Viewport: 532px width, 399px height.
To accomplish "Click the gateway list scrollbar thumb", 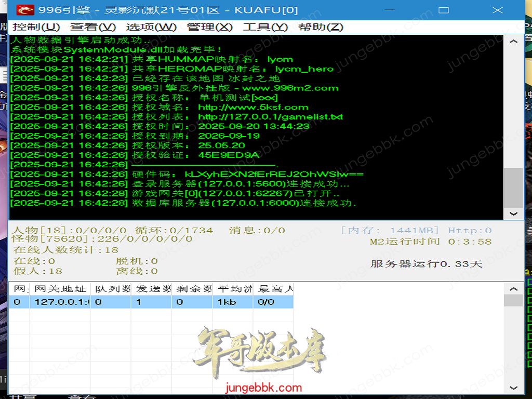I will [x=513, y=300].
